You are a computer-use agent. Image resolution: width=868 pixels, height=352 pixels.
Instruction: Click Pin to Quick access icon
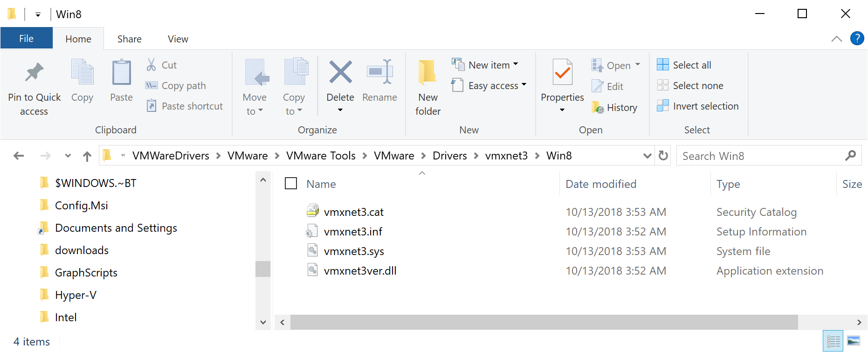click(34, 72)
